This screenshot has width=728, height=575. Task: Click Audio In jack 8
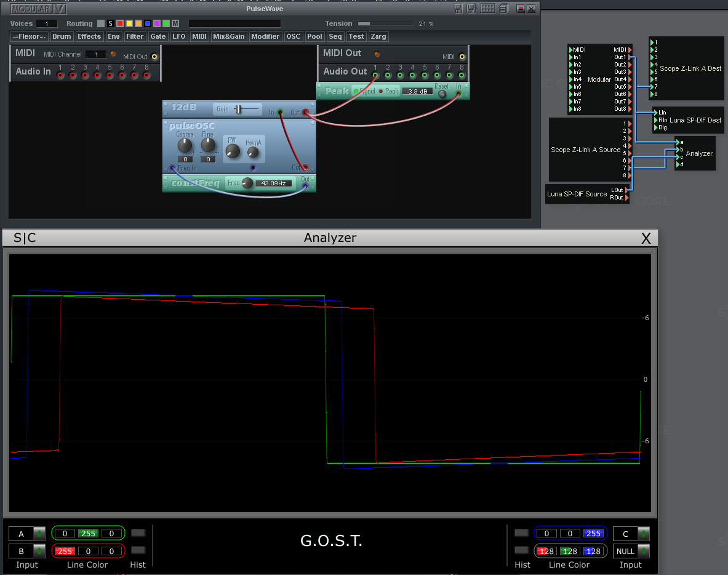point(146,75)
